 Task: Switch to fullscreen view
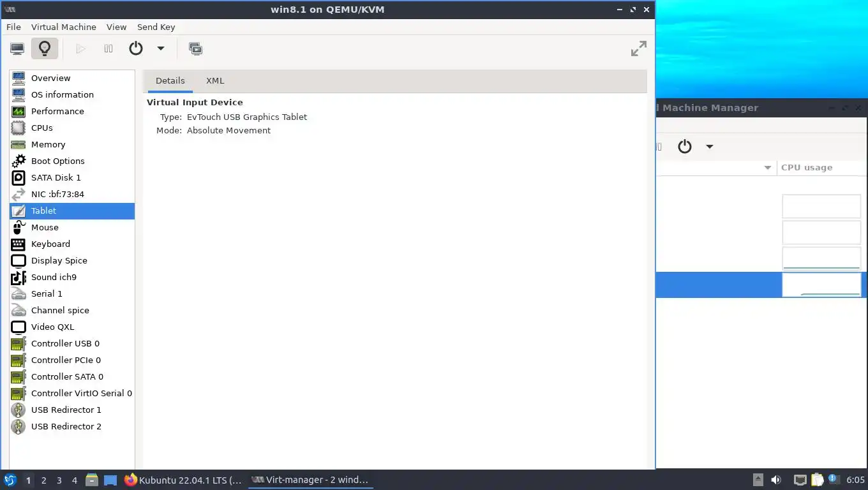point(638,48)
